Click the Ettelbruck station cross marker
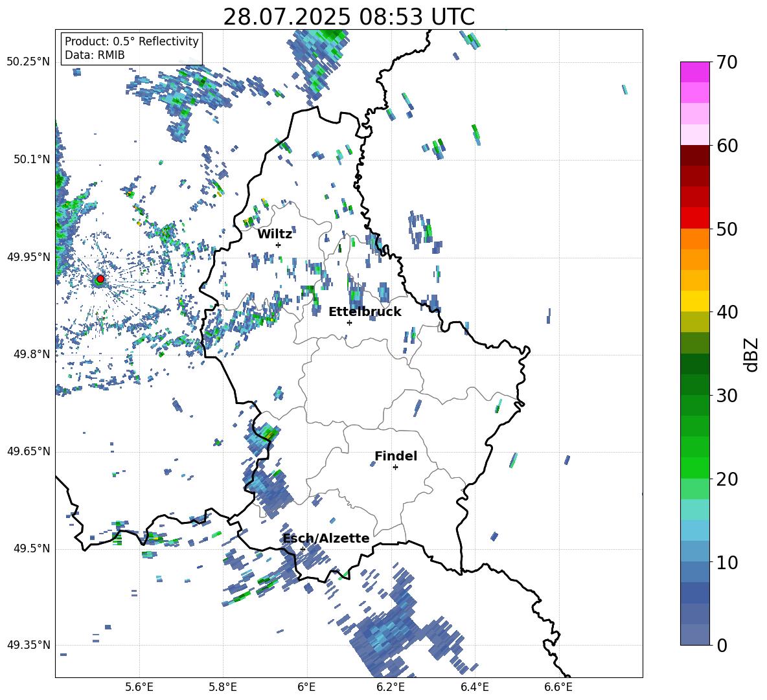Screen dimensions: 767x700 349,322
